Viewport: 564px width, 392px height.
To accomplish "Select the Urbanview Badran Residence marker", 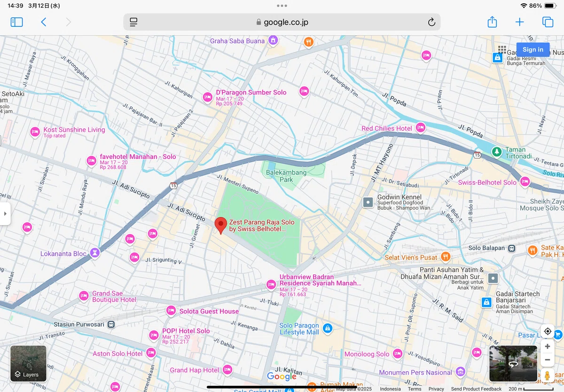I will coord(271,284).
